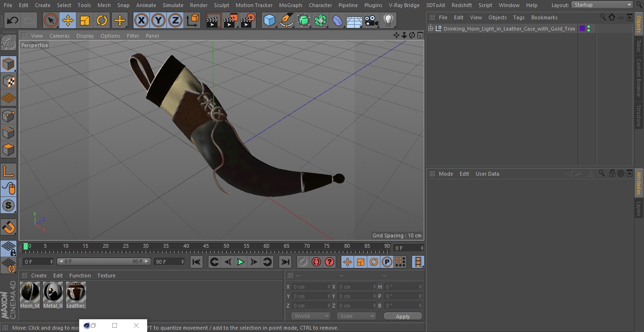Select the Horn_lit material thumbnail
Screen dimensions: 644x332
point(30,292)
